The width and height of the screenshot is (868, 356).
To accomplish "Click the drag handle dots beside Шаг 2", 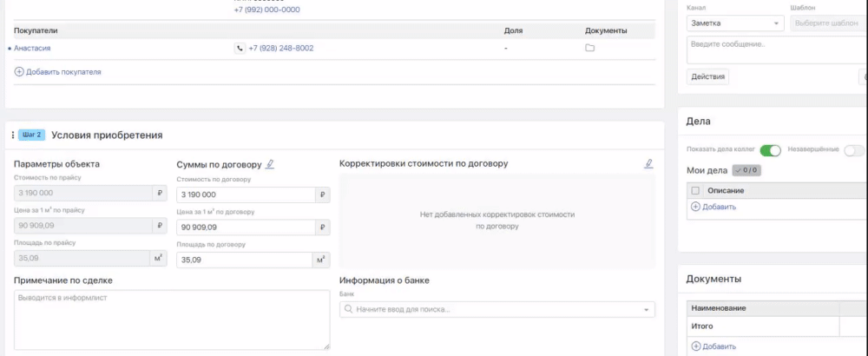I will [12, 135].
